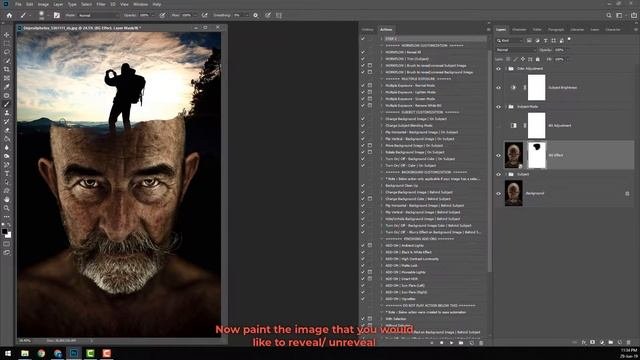Show the hidden BG Adjustment layer
The width and height of the screenshot is (640, 360).
498,125
